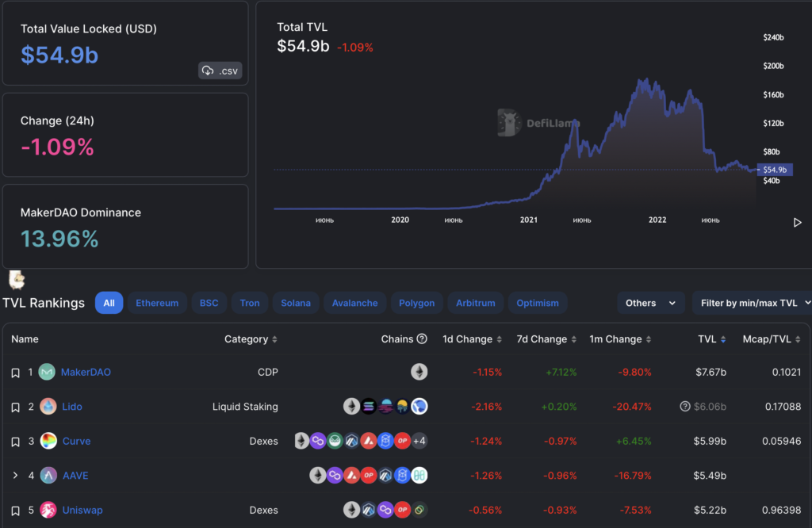
Task: Sort table by 7d Change
Action: 546,339
